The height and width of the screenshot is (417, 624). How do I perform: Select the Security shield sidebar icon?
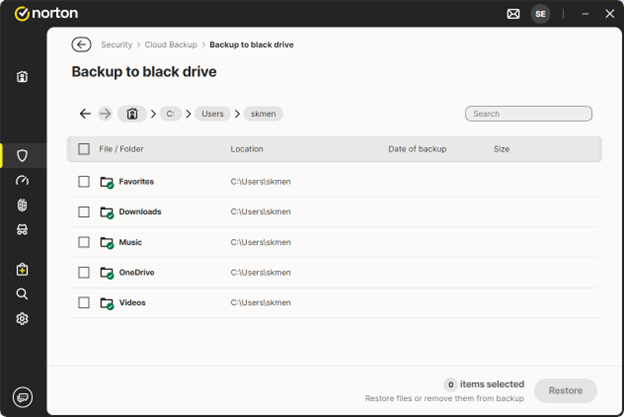(22, 156)
